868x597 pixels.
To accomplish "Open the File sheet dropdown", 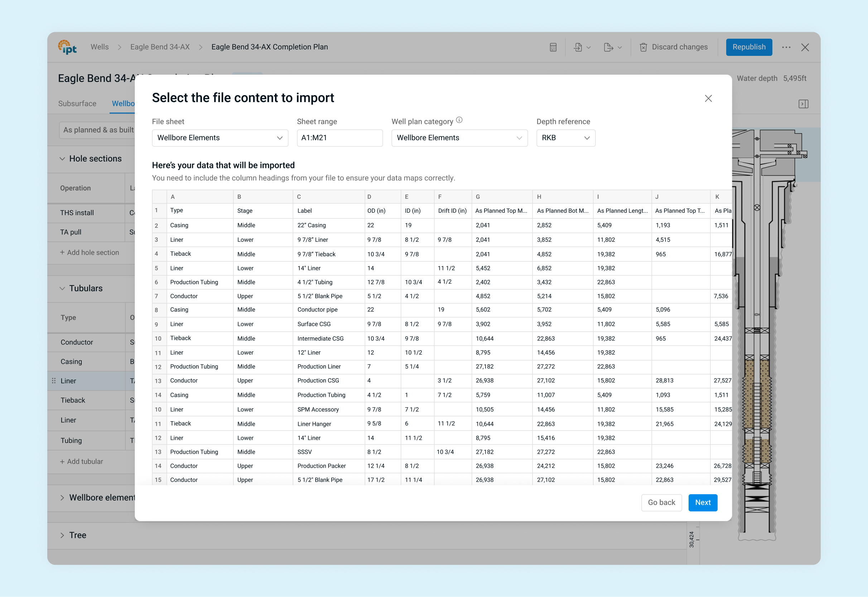I will pos(220,138).
